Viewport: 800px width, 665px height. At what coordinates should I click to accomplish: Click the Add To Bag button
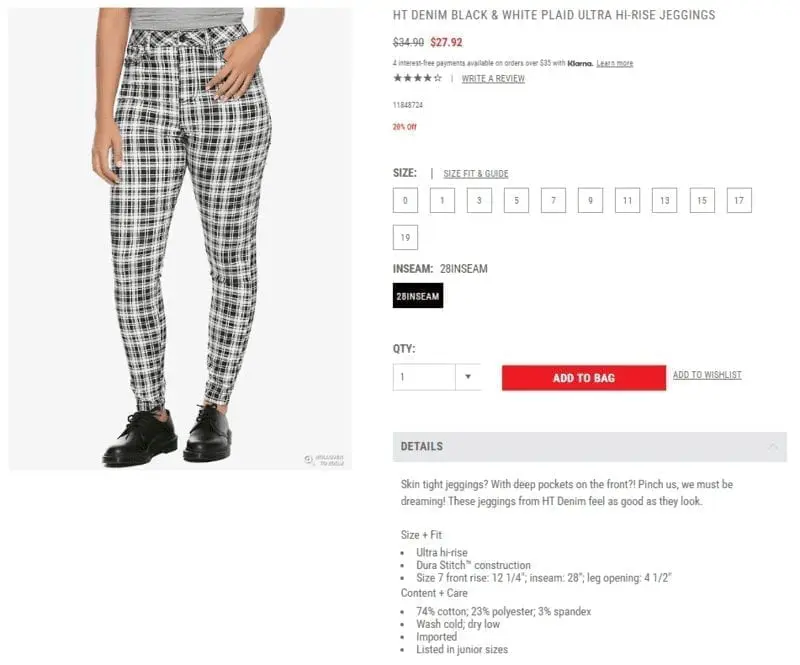[x=584, y=378]
